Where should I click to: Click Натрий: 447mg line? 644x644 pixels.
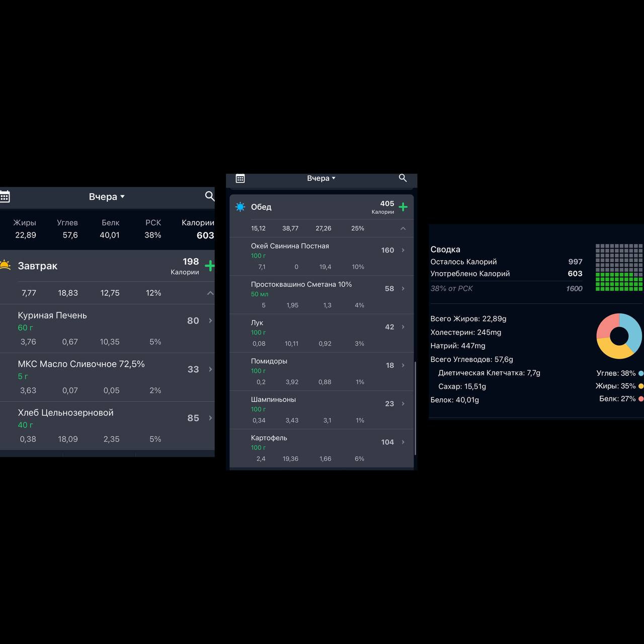[x=458, y=346]
